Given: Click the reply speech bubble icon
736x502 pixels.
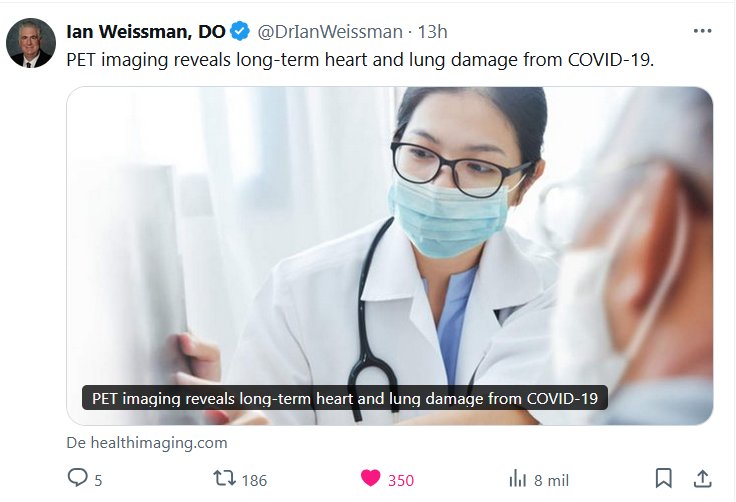Looking at the screenshot, I should (x=78, y=479).
